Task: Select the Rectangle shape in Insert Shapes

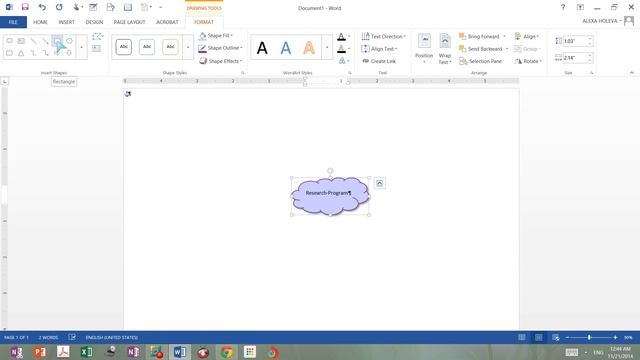Action: click(x=57, y=41)
